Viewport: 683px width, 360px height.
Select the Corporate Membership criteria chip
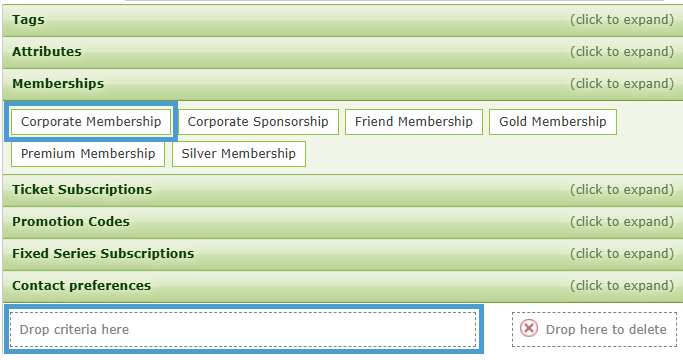tap(91, 122)
